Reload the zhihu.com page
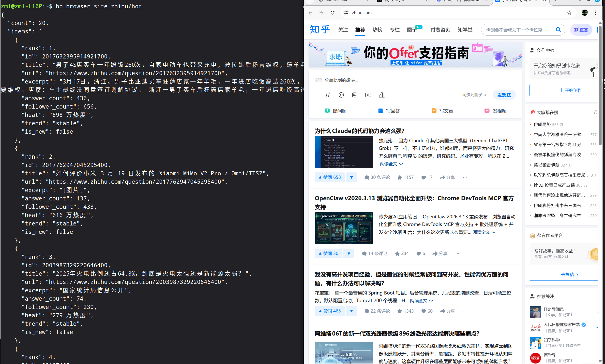 333,13
